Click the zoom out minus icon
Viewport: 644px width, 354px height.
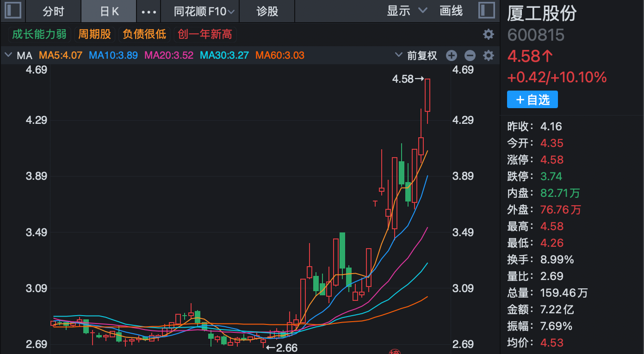coord(470,56)
